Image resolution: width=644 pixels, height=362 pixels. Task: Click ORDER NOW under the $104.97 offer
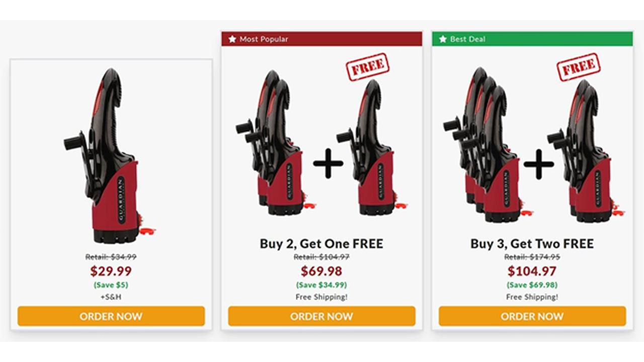[532, 316]
